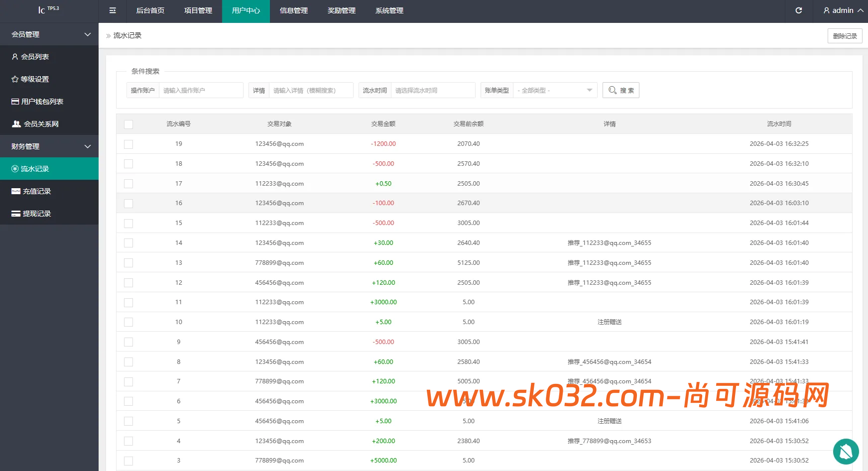
Task: Open the 信息管理 tab
Action: click(294, 10)
